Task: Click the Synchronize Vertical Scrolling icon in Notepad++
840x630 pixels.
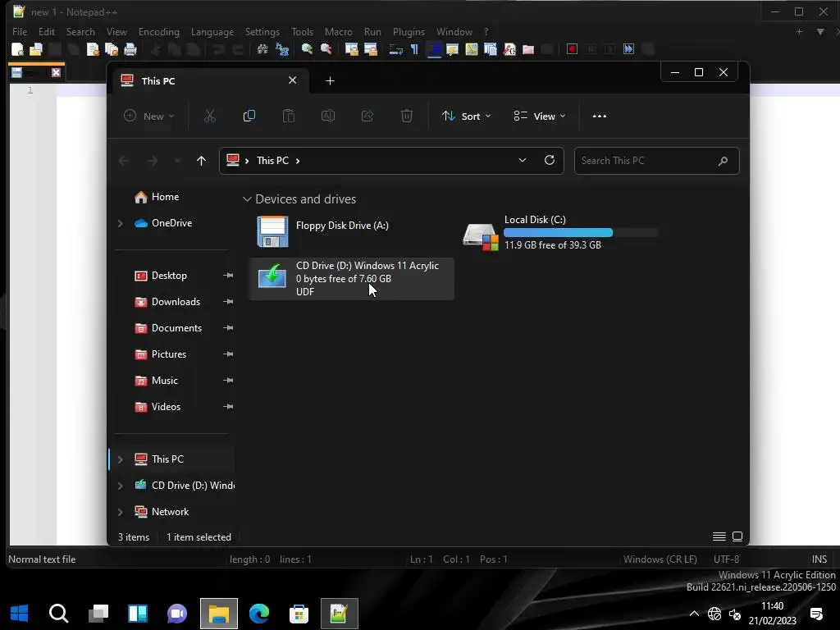Action: (351, 49)
